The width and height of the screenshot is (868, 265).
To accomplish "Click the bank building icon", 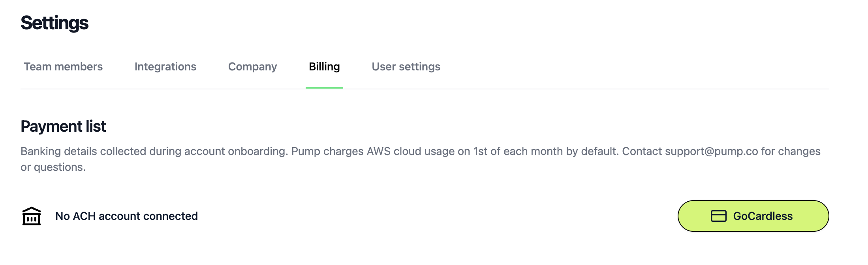I will click(x=32, y=216).
